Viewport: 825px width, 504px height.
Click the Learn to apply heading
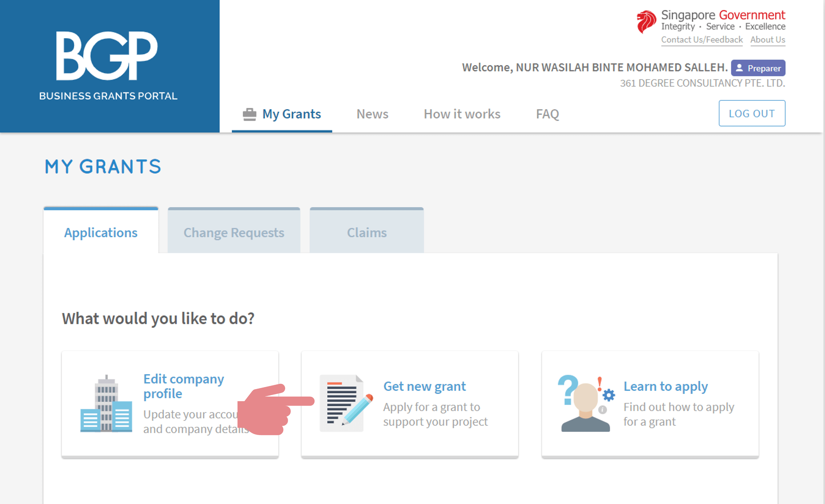pyautogui.click(x=665, y=386)
